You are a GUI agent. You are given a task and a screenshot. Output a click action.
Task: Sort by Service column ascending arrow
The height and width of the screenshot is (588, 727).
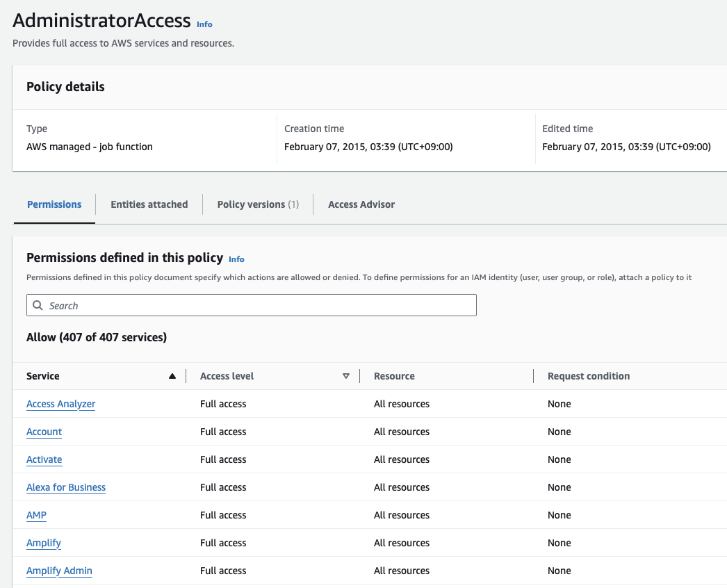pyautogui.click(x=172, y=376)
